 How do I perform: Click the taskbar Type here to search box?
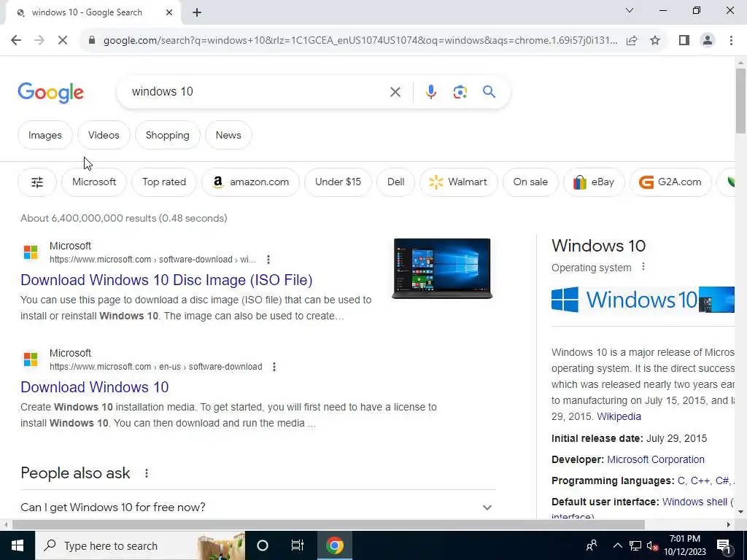click(x=139, y=545)
